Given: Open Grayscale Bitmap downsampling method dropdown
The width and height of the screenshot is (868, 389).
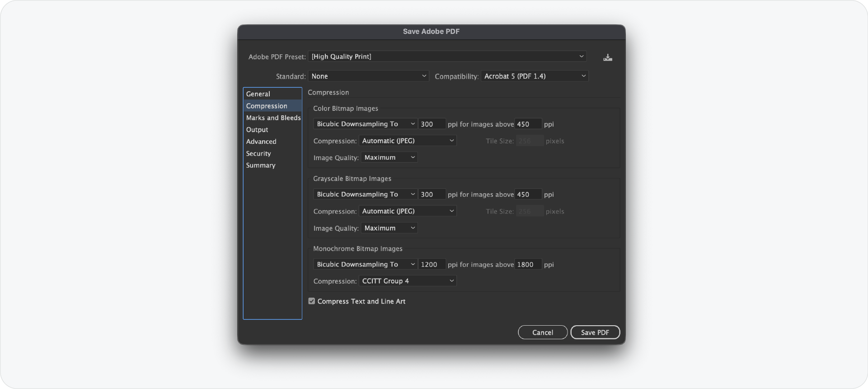Looking at the screenshot, I should pyautogui.click(x=365, y=194).
